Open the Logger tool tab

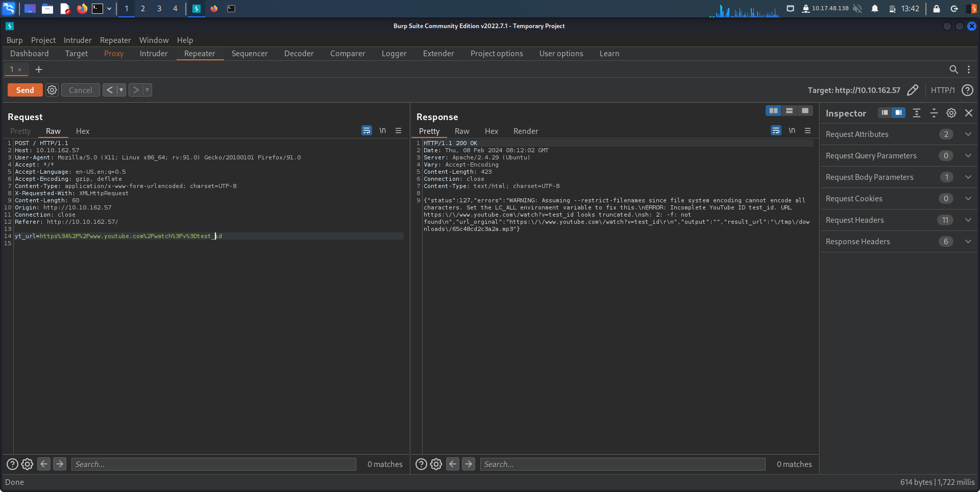pos(394,54)
